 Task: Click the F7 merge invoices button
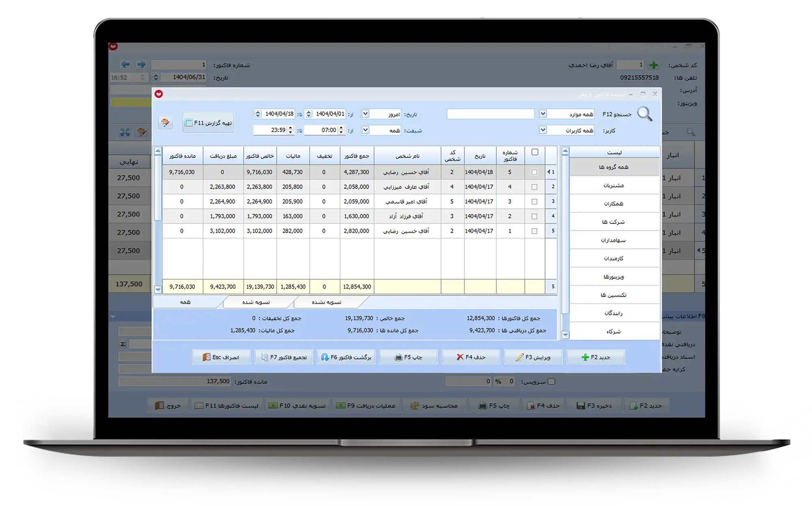tap(284, 357)
